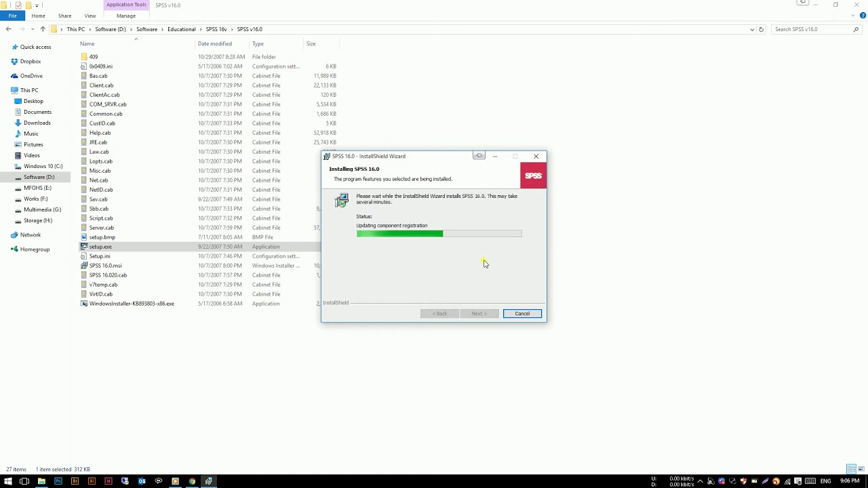Screen dimensions: 868x488
Task: Select WindowsInstaller-KB893803-x86.exe file
Action: pyautogui.click(x=132, y=304)
